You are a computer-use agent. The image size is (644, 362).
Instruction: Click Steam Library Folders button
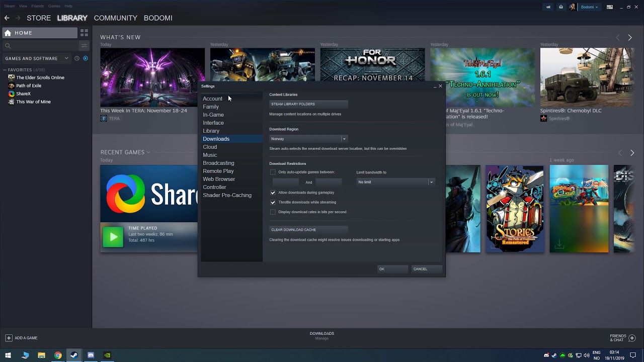click(x=308, y=104)
